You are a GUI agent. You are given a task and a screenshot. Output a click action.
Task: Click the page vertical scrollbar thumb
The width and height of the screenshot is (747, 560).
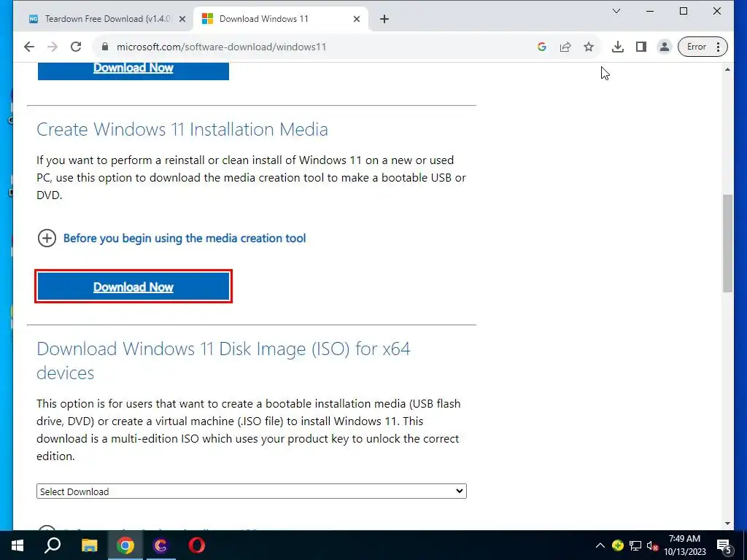[x=727, y=243]
